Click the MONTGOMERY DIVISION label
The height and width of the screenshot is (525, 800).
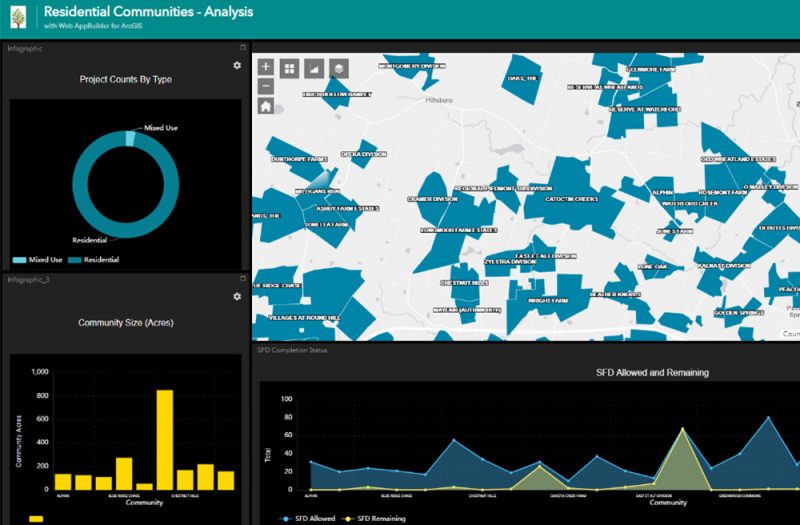click(412, 66)
